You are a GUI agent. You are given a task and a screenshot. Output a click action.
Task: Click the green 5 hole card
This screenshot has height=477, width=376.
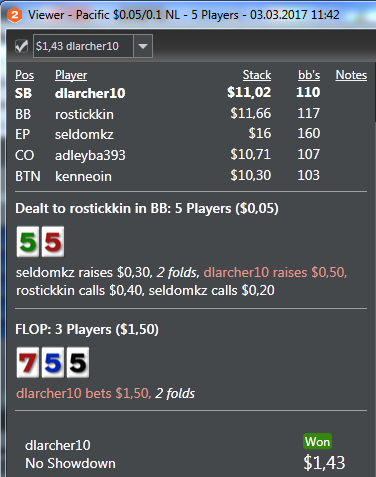(x=28, y=242)
